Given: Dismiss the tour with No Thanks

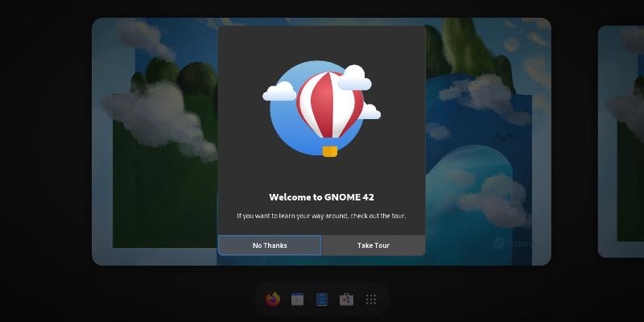Looking at the screenshot, I should click(x=270, y=246).
